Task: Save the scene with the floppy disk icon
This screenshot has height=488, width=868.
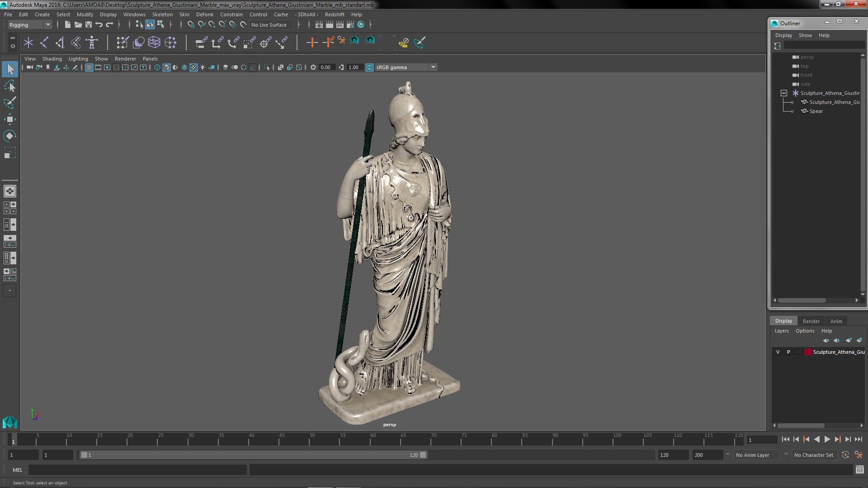Action: pos(89,25)
